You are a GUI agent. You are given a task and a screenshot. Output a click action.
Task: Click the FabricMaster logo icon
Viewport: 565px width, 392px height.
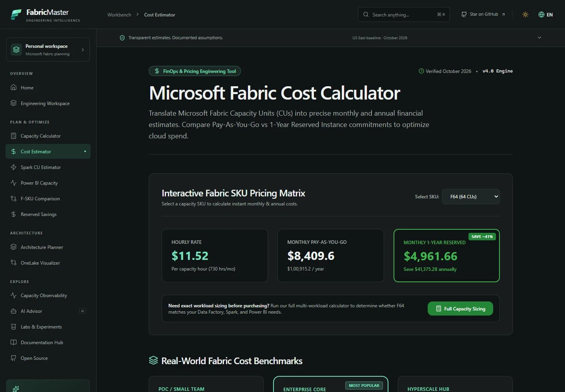tap(16, 15)
